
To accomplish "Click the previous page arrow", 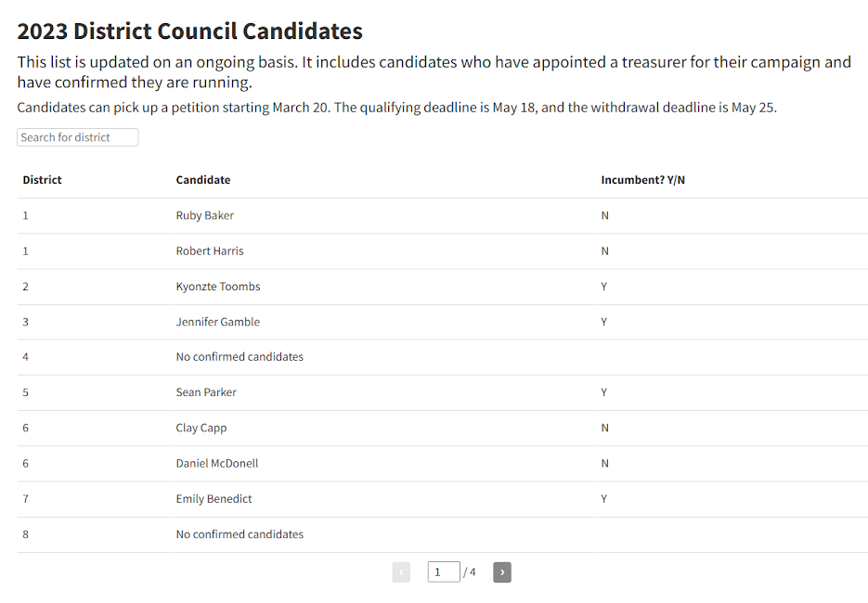I will (x=401, y=572).
